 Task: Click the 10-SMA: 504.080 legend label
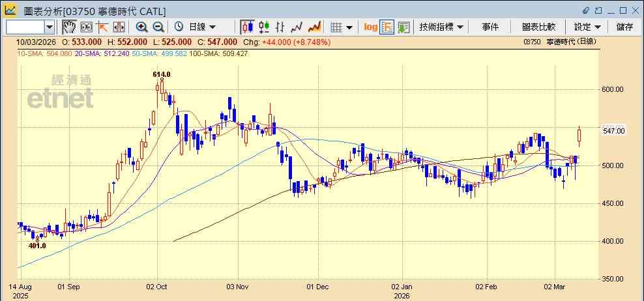pyautogui.click(x=44, y=53)
